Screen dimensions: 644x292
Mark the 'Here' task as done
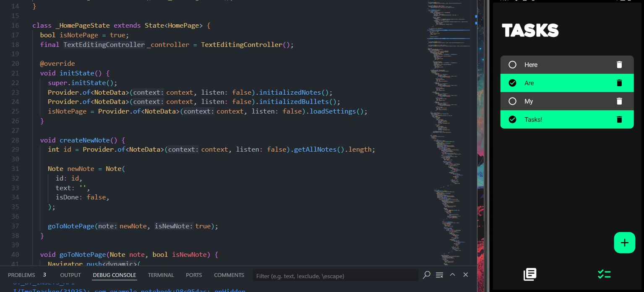point(512,65)
